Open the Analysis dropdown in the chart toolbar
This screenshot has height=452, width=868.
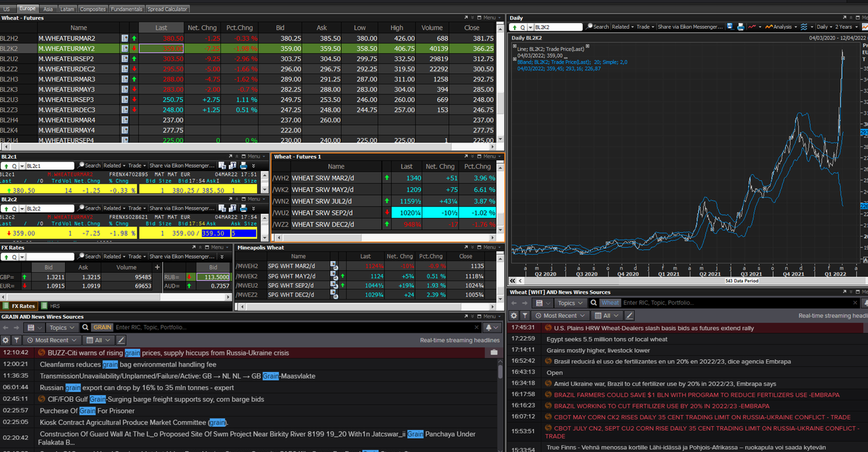783,26
